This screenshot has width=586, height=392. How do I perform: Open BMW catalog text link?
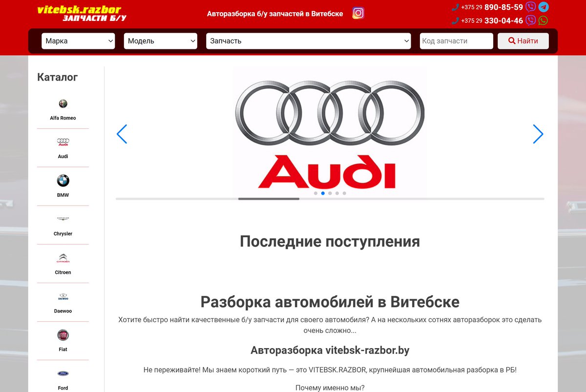click(x=63, y=195)
